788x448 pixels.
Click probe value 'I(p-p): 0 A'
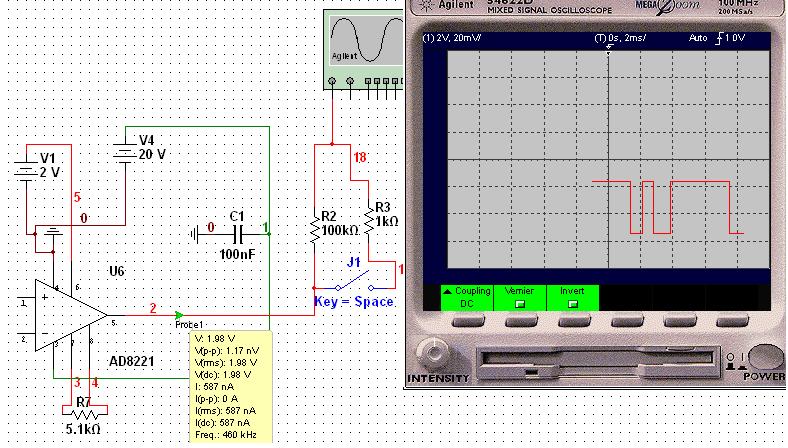click(216, 399)
